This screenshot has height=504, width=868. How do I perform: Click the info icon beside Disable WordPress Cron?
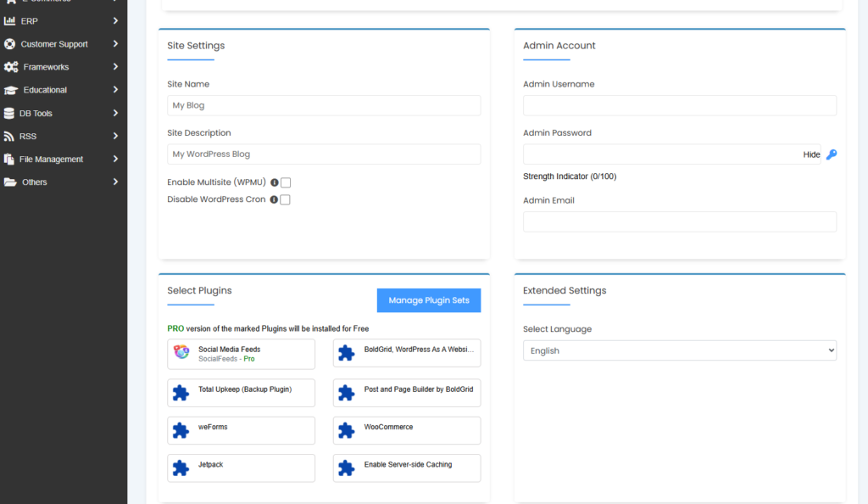click(274, 200)
